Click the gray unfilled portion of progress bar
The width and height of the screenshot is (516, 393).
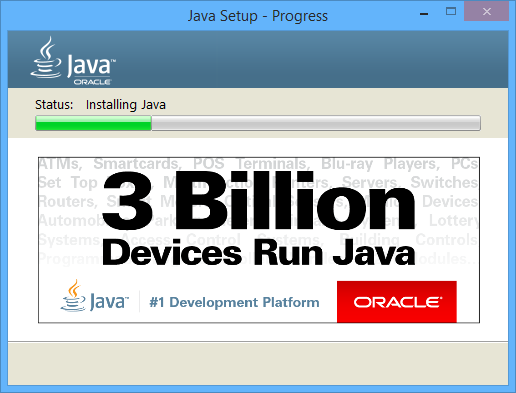click(x=316, y=123)
